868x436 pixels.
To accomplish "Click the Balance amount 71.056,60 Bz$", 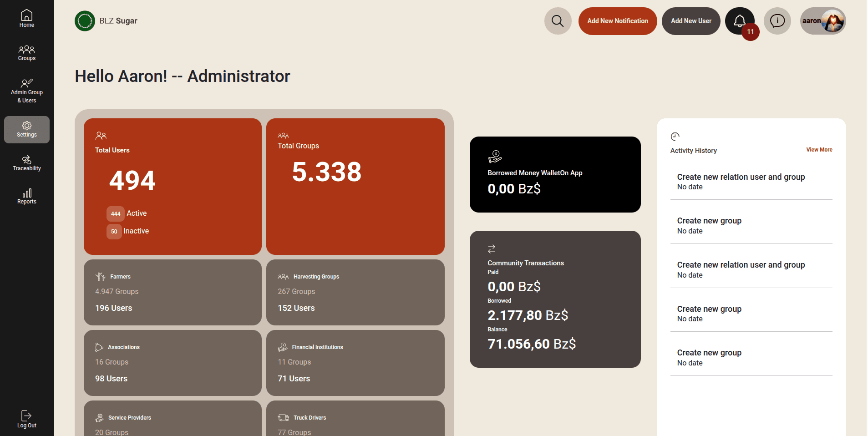I will 532,344.
